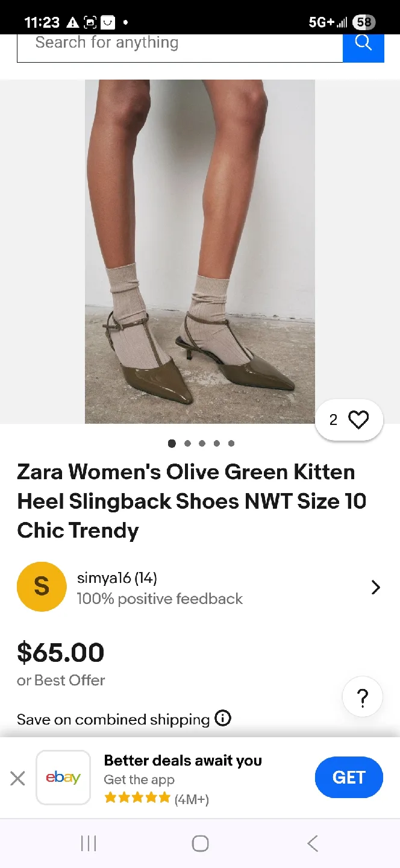Tap the back navigation arrow
Viewport: 400px width, 868px height.
click(x=312, y=843)
